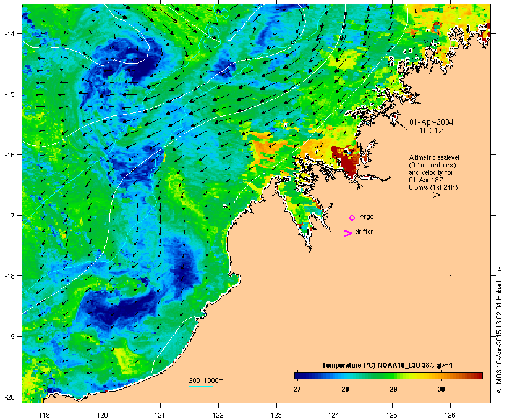The width and height of the screenshot is (507, 420).
Task: Click the '0.5m/s (1kt 24h)' text
Action: pos(433,187)
